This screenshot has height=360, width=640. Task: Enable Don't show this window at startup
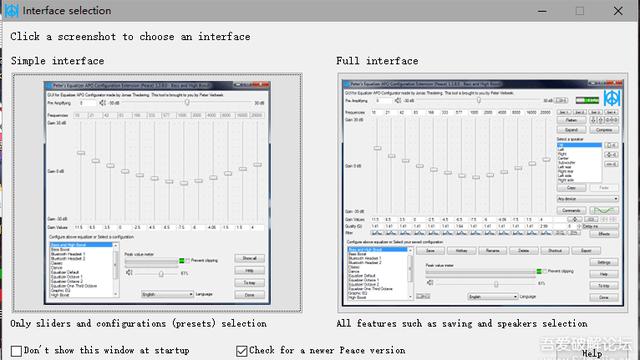point(16,351)
